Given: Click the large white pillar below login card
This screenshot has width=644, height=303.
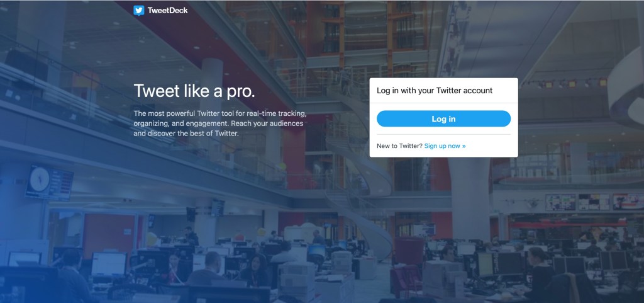Looking at the screenshot, I should 470,197.
